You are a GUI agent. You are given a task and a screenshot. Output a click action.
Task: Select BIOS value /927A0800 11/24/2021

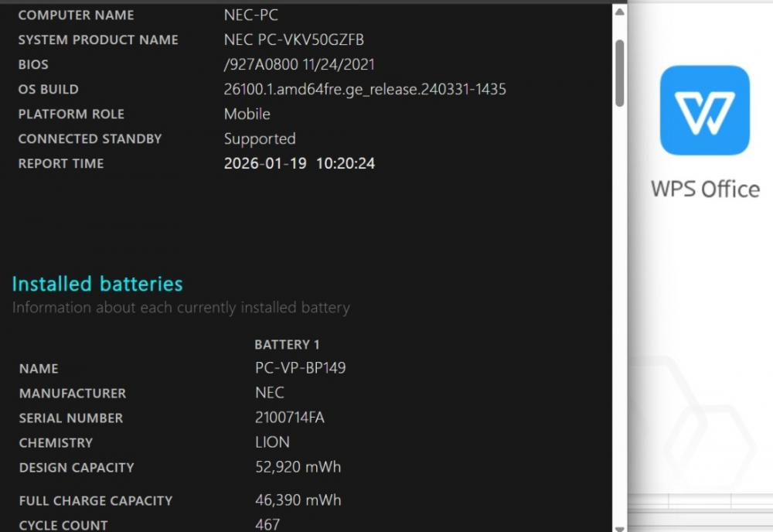[x=299, y=64]
